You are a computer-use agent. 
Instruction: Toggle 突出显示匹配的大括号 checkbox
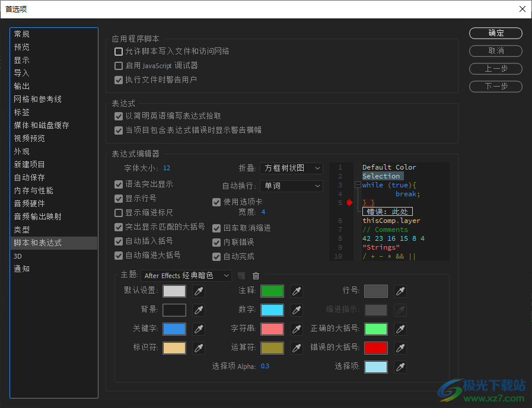pyautogui.click(x=119, y=227)
